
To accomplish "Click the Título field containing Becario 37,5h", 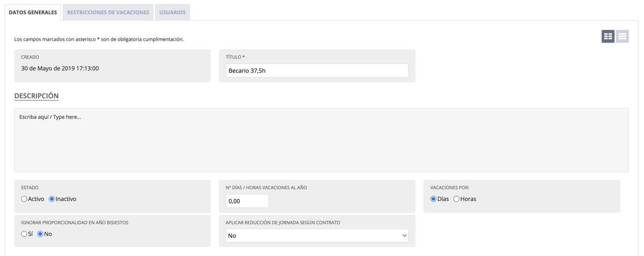I will [x=317, y=70].
